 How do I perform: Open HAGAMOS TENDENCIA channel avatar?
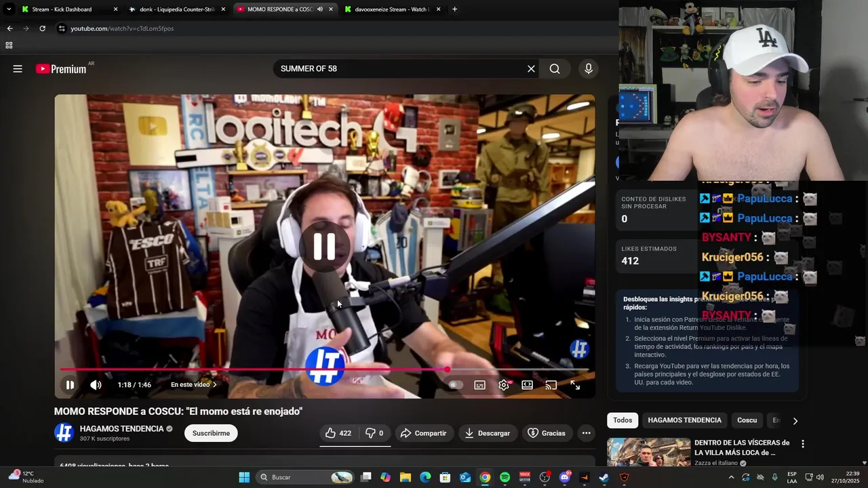coord(64,432)
